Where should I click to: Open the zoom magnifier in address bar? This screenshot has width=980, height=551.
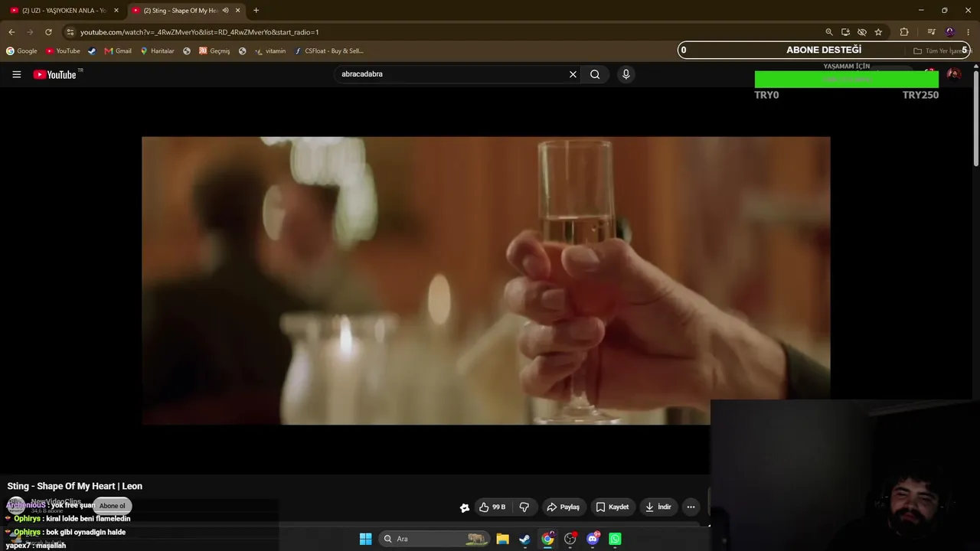828,32
